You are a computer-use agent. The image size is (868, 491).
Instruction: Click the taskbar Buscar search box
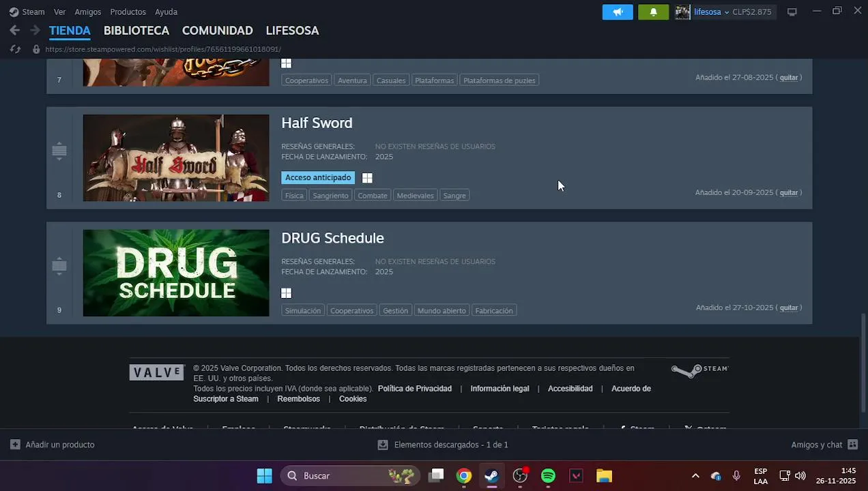[350, 475]
